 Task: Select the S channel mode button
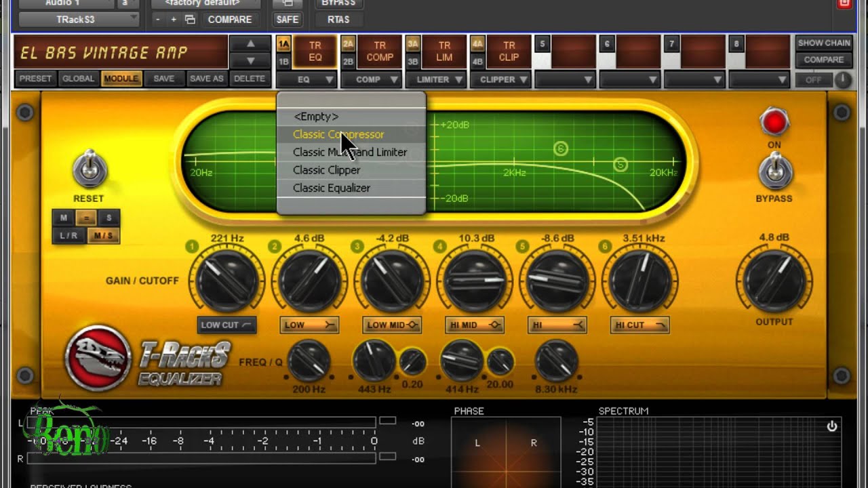tap(108, 218)
